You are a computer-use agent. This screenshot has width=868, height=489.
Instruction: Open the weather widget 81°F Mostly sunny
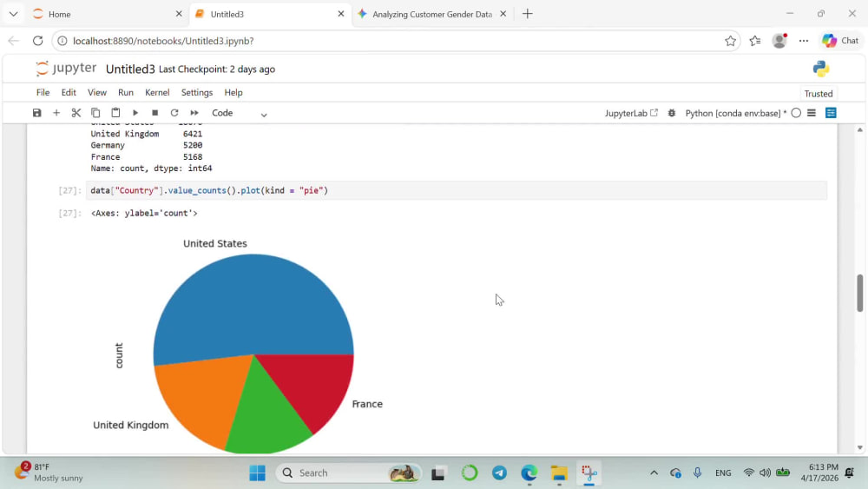pyautogui.click(x=49, y=472)
